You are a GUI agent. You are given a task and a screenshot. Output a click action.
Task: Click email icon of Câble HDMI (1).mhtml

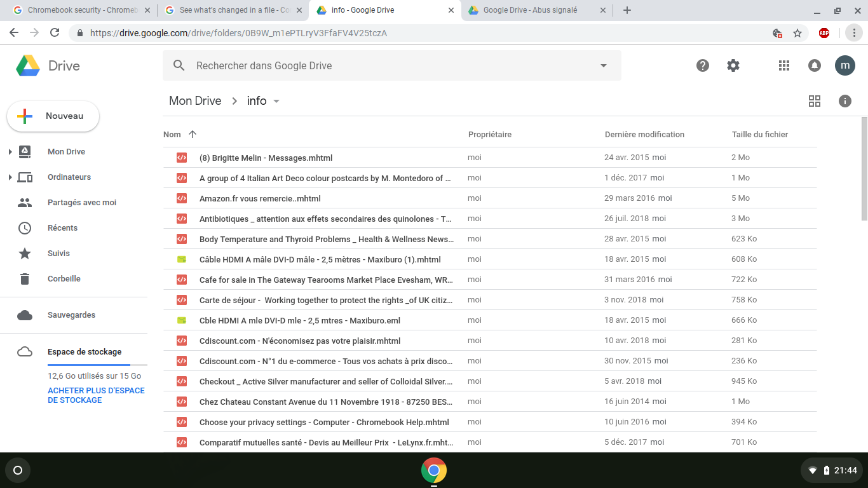[182, 259]
